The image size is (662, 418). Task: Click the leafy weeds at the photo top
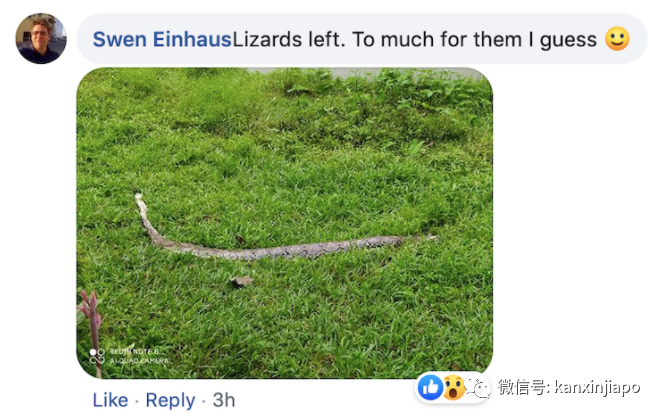(380, 87)
